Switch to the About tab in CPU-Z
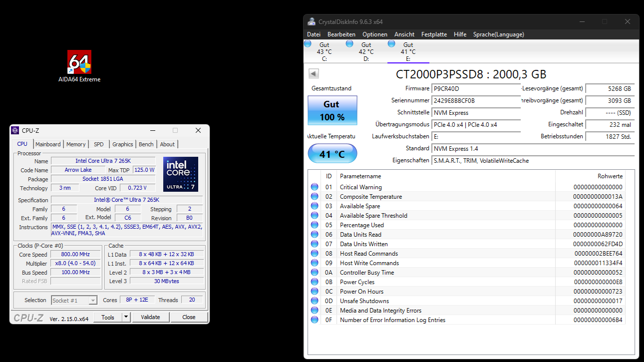The height and width of the screenshot is (362, 644). pos(168,144)
